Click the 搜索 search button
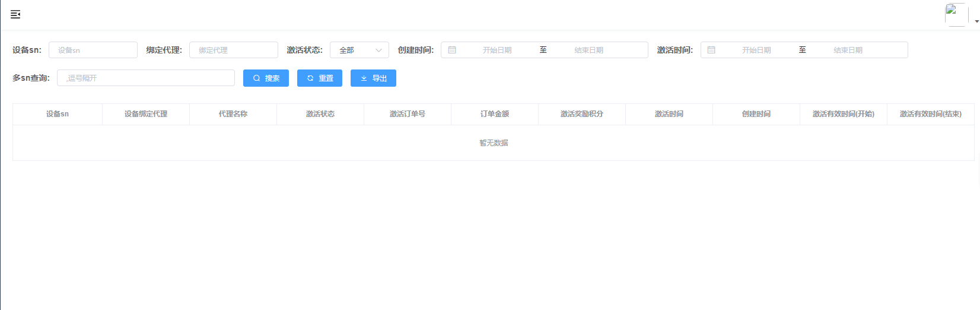Viewport: 980px width, 310px height. 266,78
